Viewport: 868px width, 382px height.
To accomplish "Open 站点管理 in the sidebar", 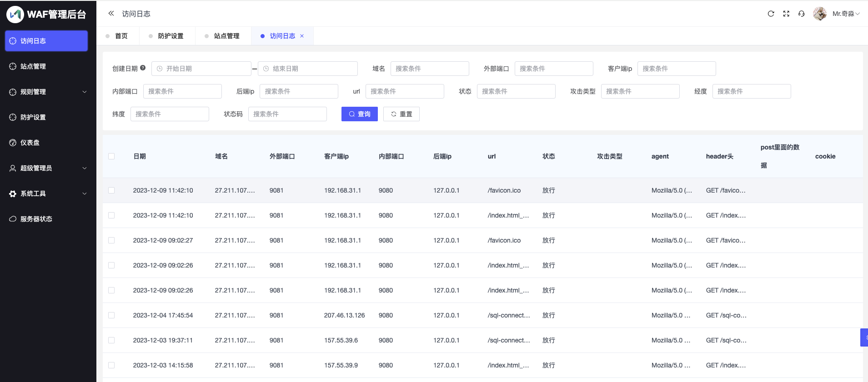I will [x=46, y=66].
